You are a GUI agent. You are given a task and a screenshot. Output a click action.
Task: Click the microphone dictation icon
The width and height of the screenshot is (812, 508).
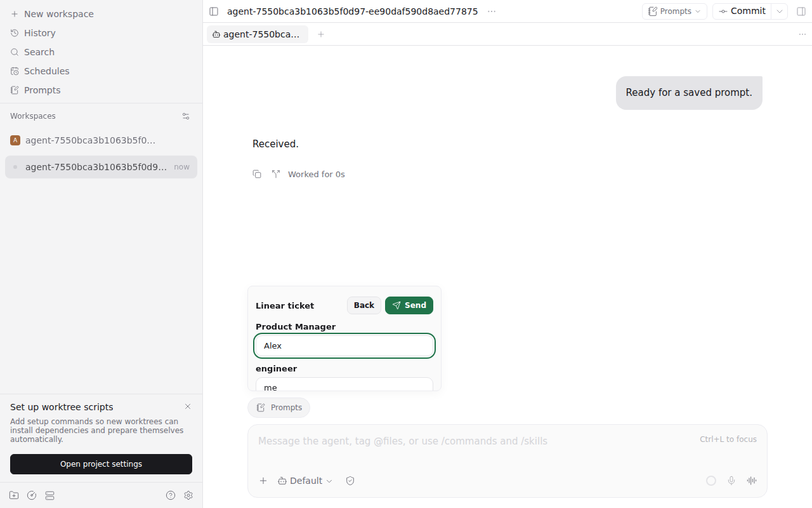pos(731,481)
